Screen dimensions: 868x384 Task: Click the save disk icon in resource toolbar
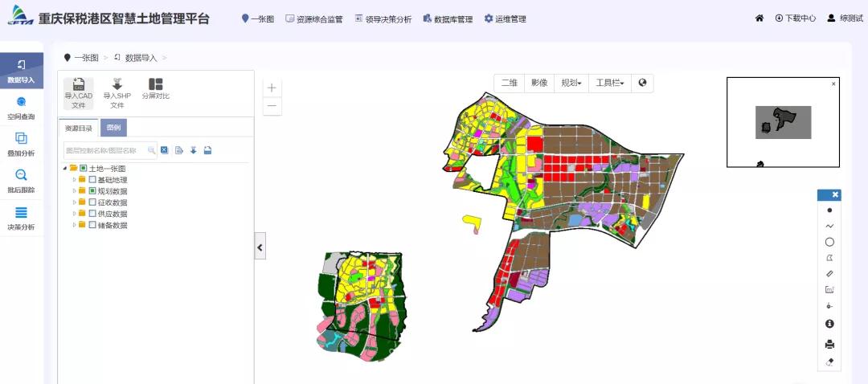tap(207, 150)
